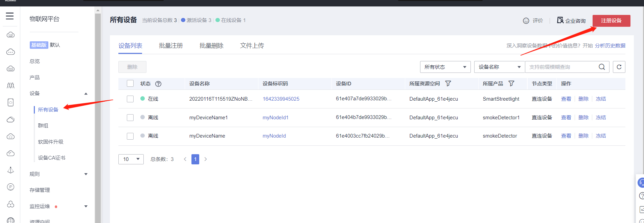
Task: Expand the 规则 menu section
Action: click(x=86, y=174)
